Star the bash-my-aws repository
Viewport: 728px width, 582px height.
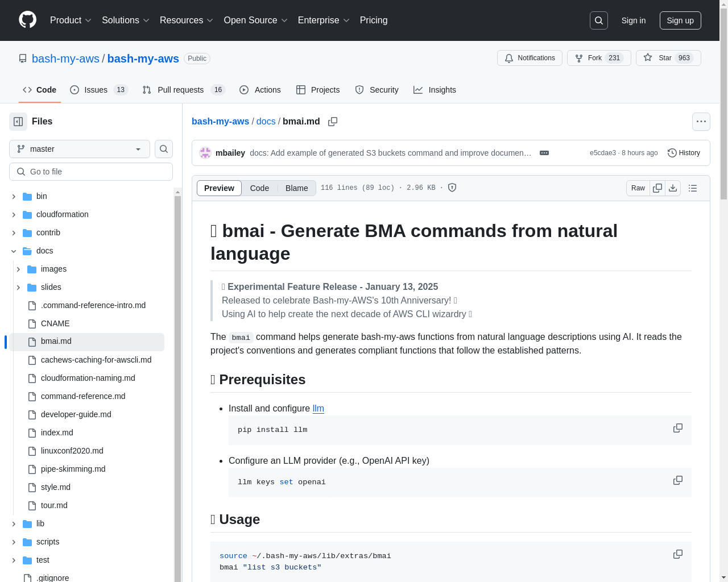[x=668, y=58]
